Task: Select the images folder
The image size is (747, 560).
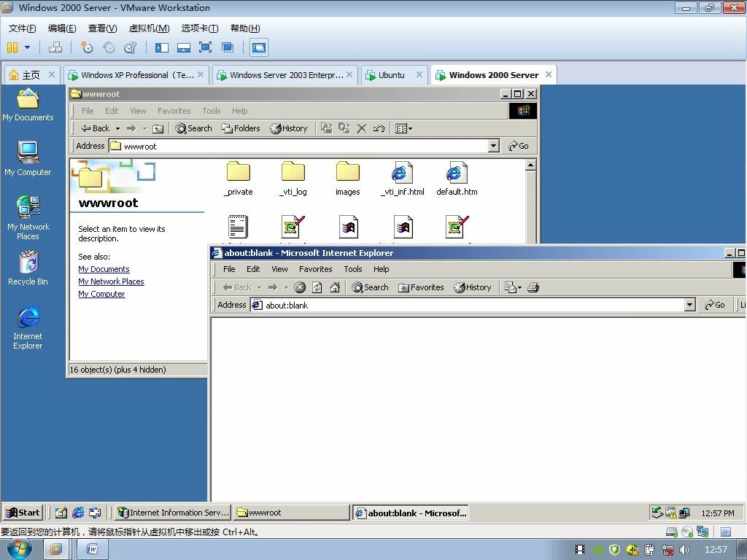Action: 348,179
